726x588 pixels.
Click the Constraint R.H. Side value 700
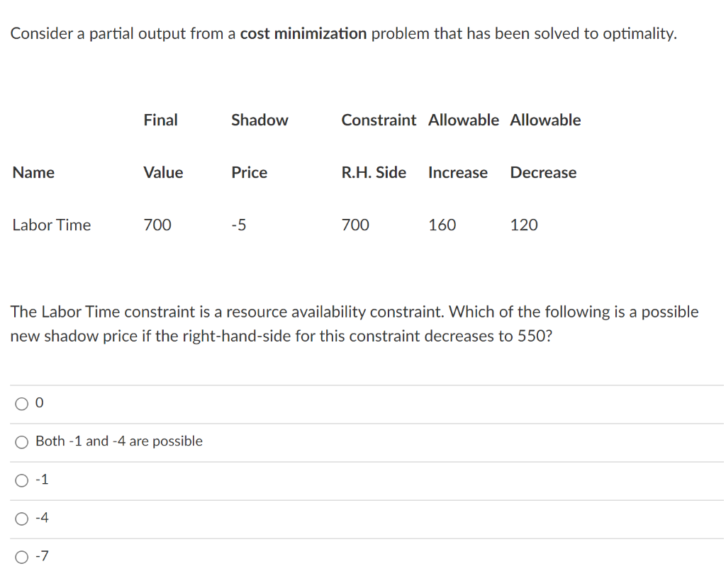pyautogui.click(x=355, y=225)
